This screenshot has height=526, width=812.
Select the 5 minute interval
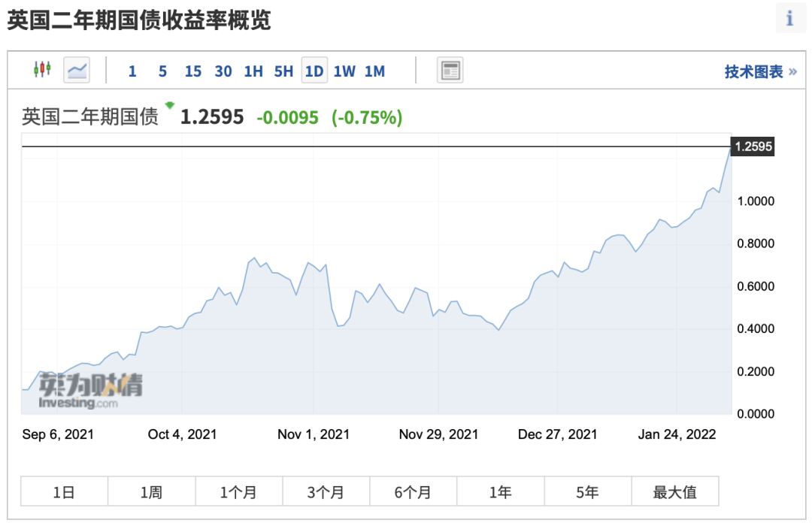pyautogui.click(x=162, y=71)
